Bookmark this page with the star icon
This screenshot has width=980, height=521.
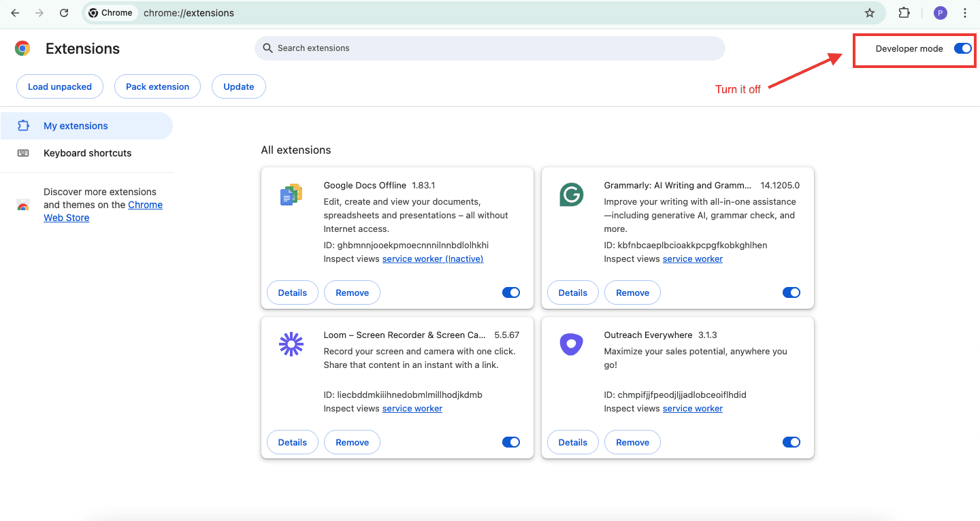pos(870,13)
